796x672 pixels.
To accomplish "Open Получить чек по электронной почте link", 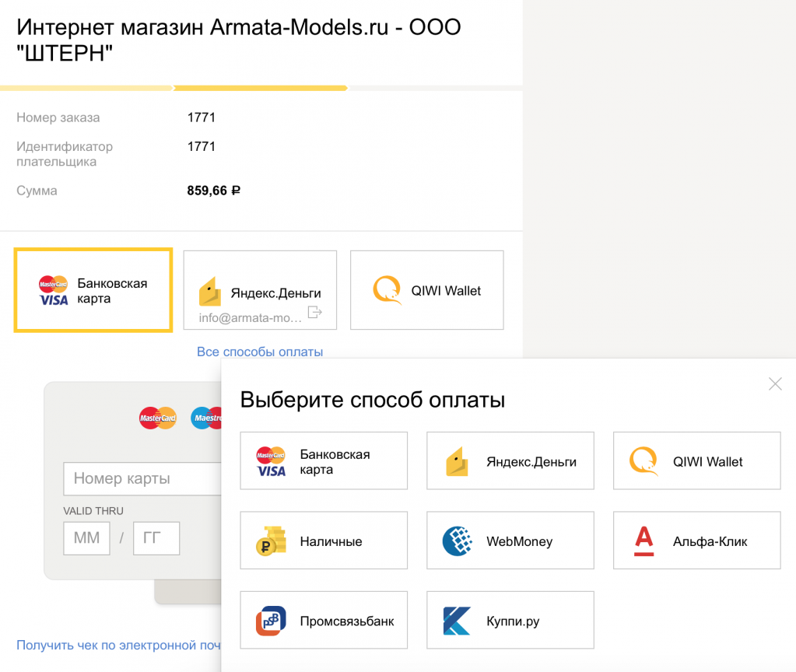I will coord(118,645).
